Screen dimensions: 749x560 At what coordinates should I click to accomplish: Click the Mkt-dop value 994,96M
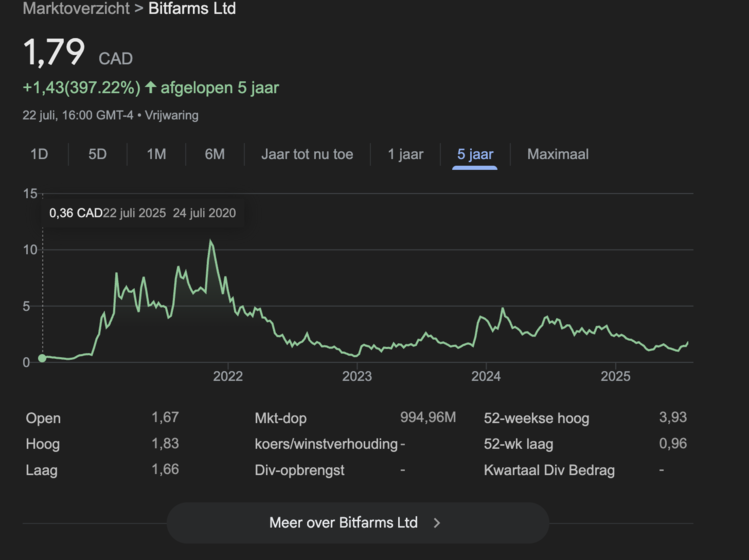(x=428, y=418)
